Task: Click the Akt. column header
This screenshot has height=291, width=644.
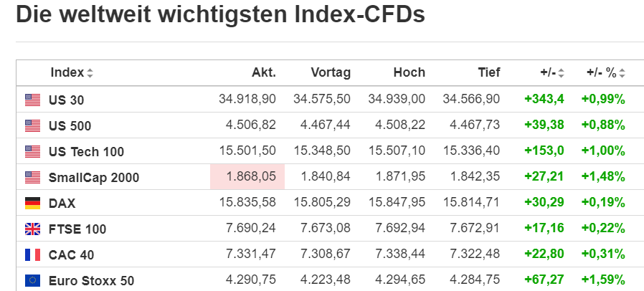Action: click(263, 72)
